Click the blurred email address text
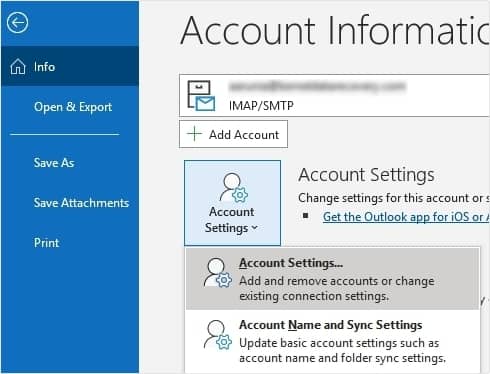This screenshot has height=374, width=490. pos(317,86)
